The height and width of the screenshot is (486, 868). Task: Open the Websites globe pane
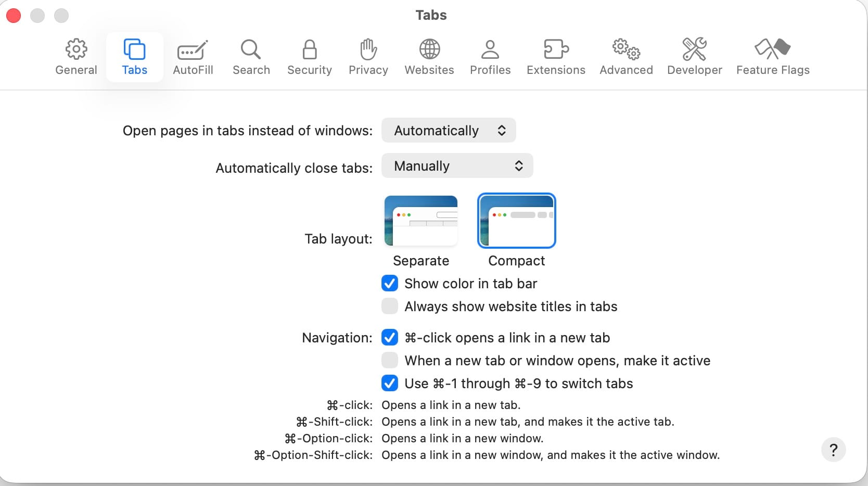pos(429,57)
